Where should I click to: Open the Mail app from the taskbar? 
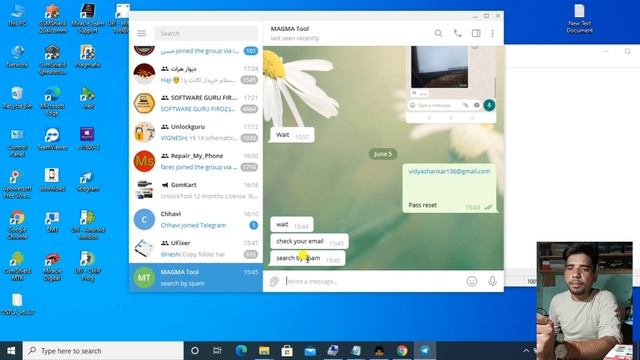(x=310, y=351)
